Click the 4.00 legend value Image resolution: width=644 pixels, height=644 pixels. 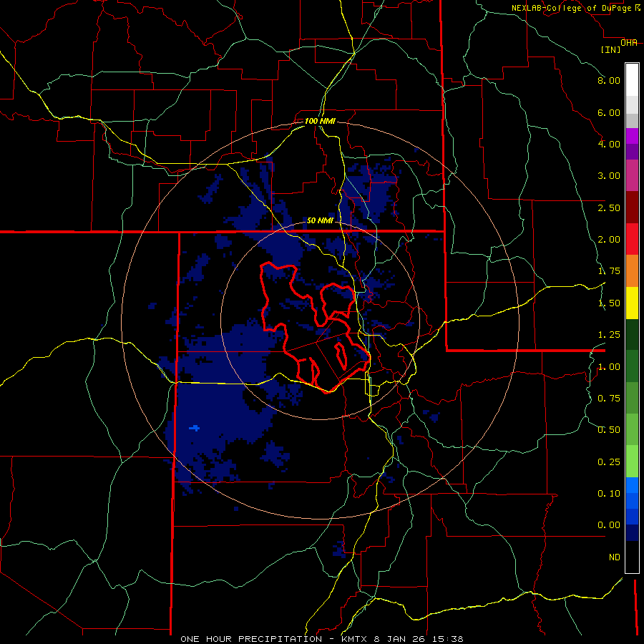609,144
